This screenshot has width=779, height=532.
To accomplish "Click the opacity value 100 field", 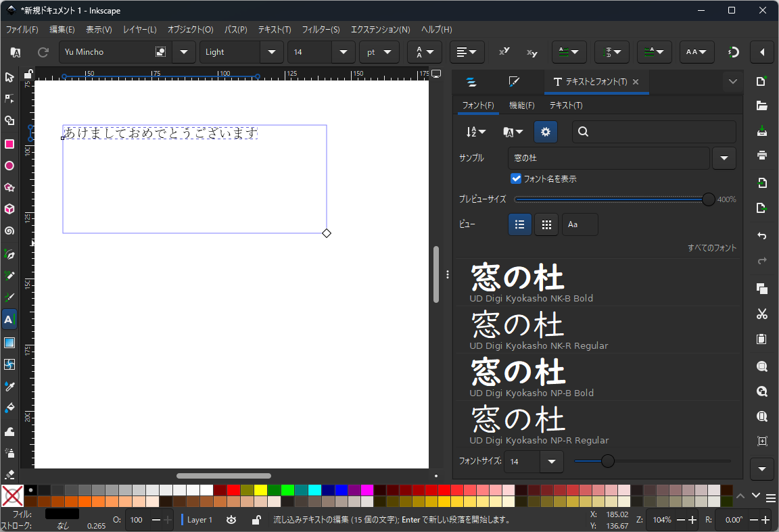I will point(137,520).
